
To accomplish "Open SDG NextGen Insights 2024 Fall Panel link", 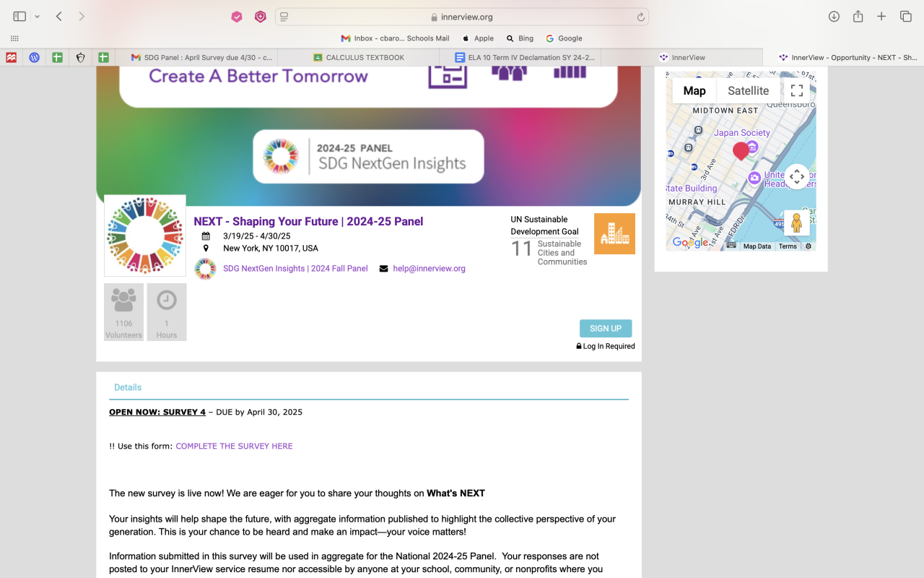I will click(x=295, y=269).
